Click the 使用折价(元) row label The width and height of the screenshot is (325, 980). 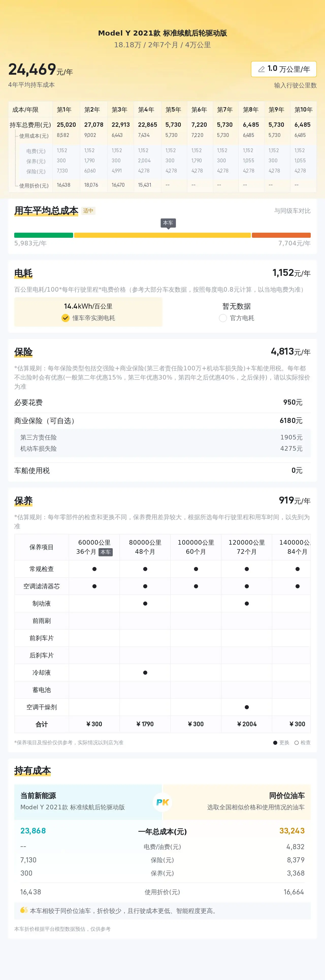(34, 186)
